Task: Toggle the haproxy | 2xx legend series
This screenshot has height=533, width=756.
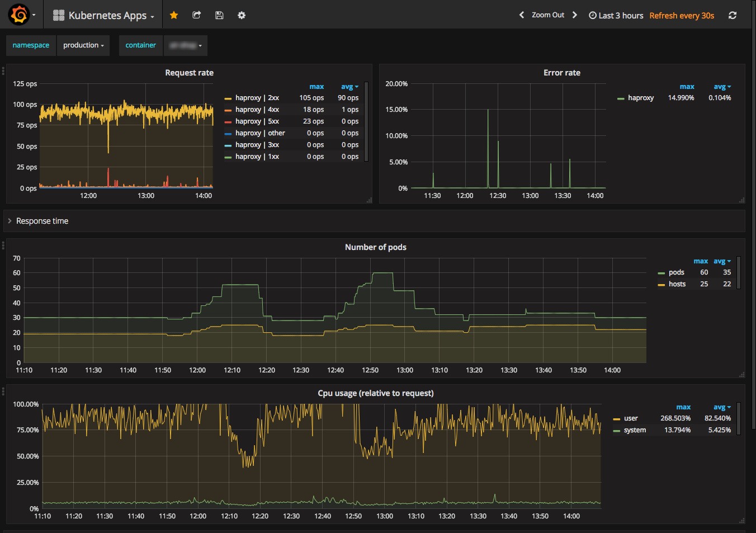Action: [257, 98]
